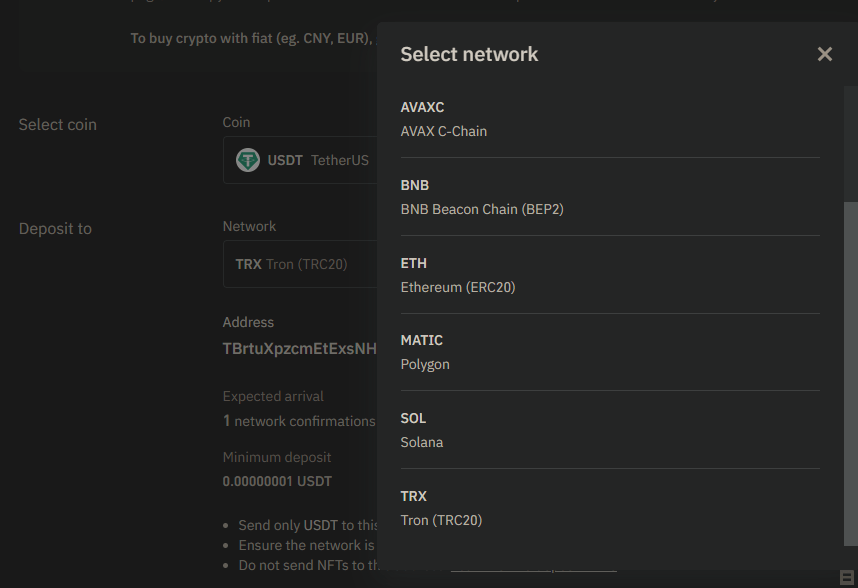Click the Select coin section label

point(57,124)
